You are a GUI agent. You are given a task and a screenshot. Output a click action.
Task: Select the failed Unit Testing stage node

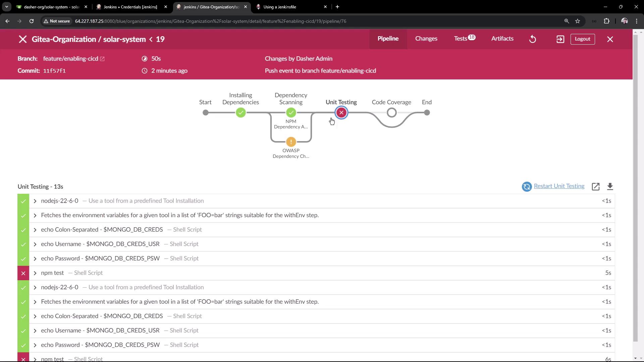tap(341, 113)
